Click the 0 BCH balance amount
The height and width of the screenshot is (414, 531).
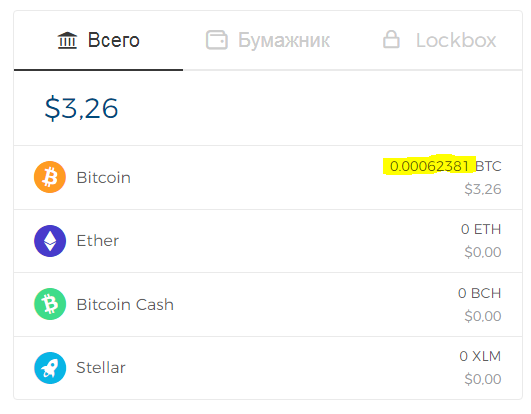pos(480,293)
